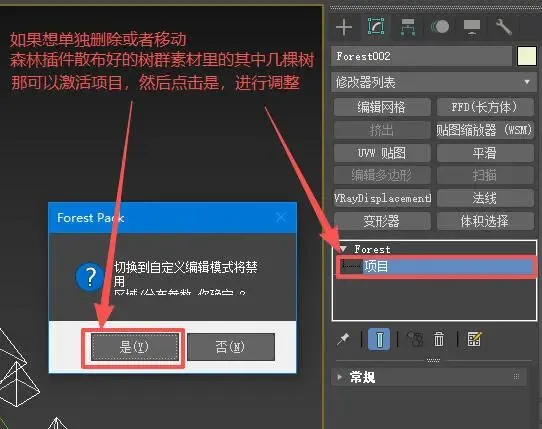Click the 扫描 modifier button
This screenshot has height=429, width=542.
tap(485, 175)
